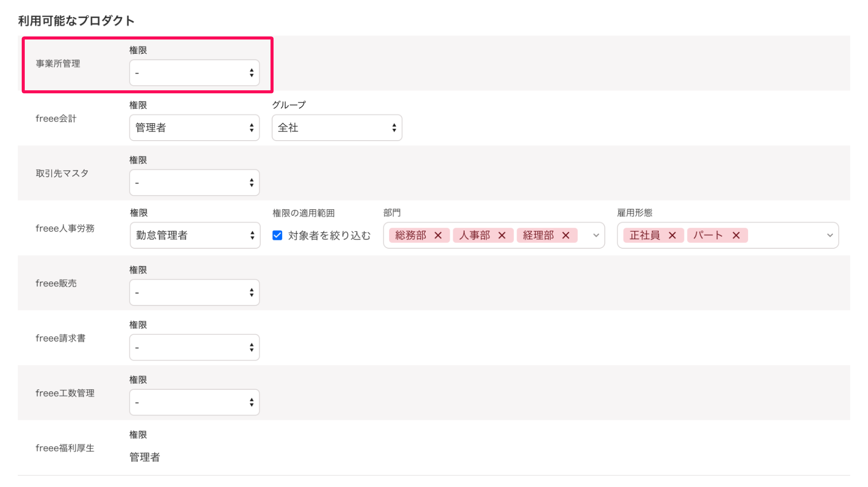Image resolution: width=868 pixels, height=487 pixels.
Task: Click the freee販売 row label
Action: 56,283
